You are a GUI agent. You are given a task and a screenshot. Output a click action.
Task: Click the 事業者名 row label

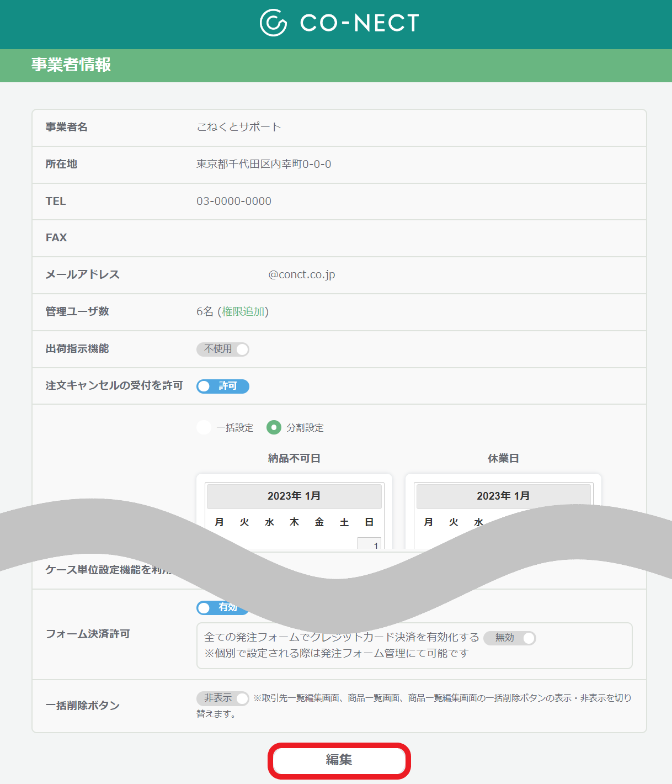67,127
